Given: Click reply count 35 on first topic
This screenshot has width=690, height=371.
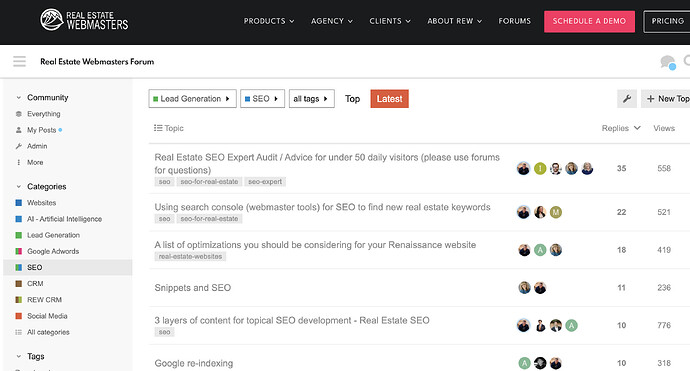Looking at the screenshot, I should coord(621,169).
